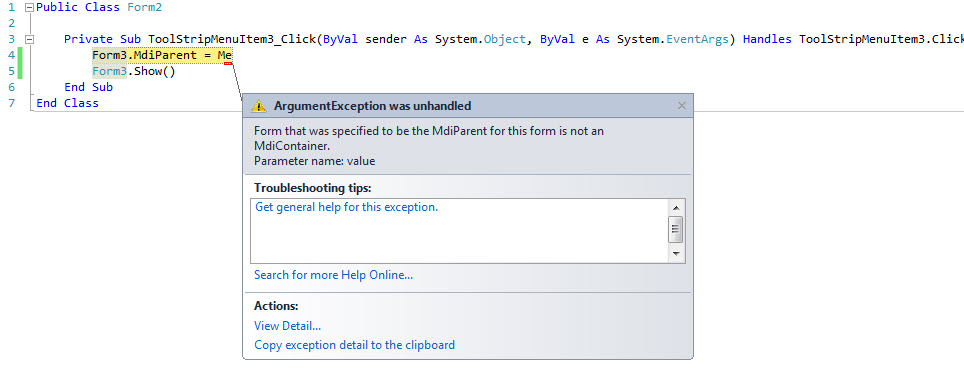964x373 pixels.
Task: Copy exception detail to the clipboard
Action: tap(355, 345)
